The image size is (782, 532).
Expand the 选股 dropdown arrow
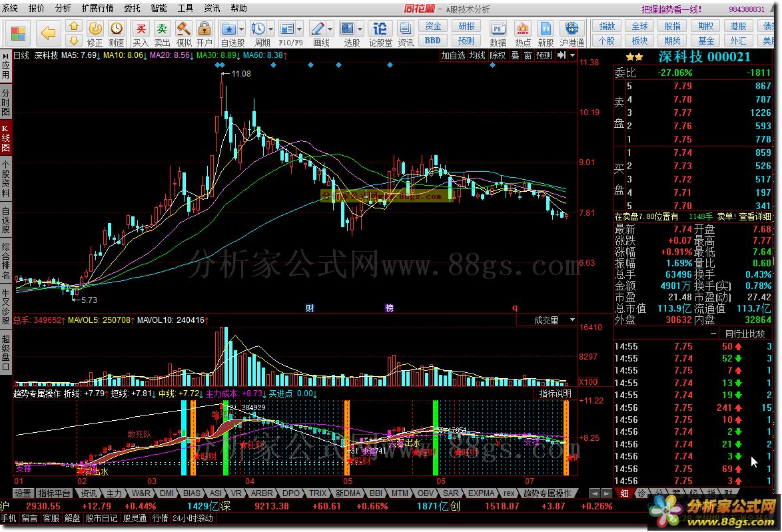pyautogui.click(x=360, y=29)
